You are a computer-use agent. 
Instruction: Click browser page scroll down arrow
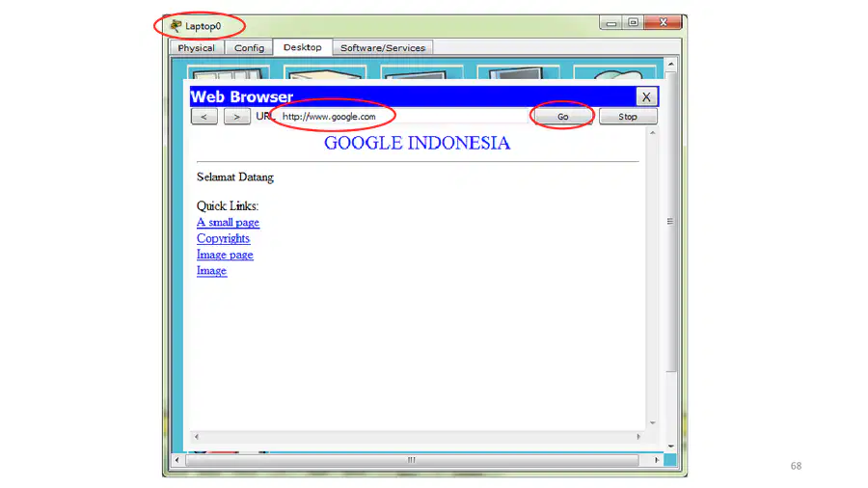(x=653, y=422)
